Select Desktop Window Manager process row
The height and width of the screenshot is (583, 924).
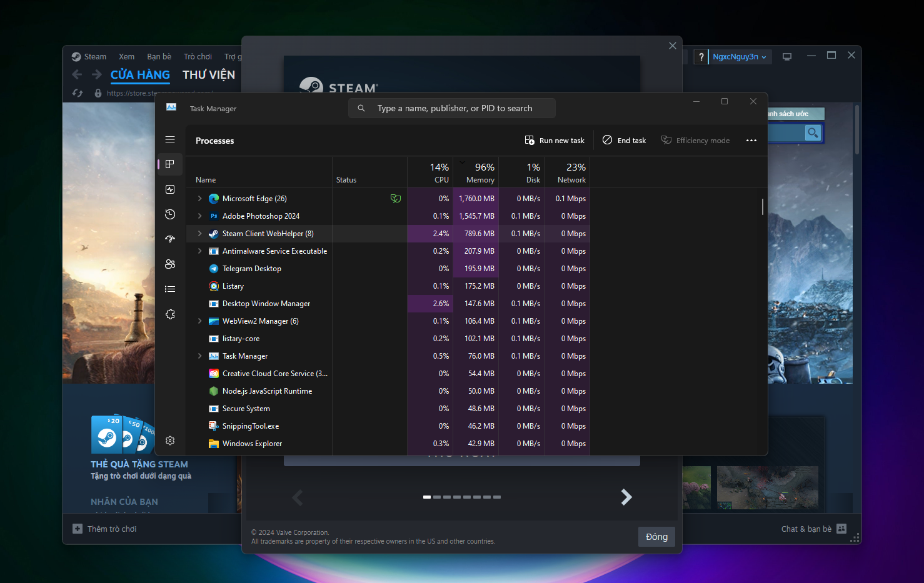coord(388,304)
